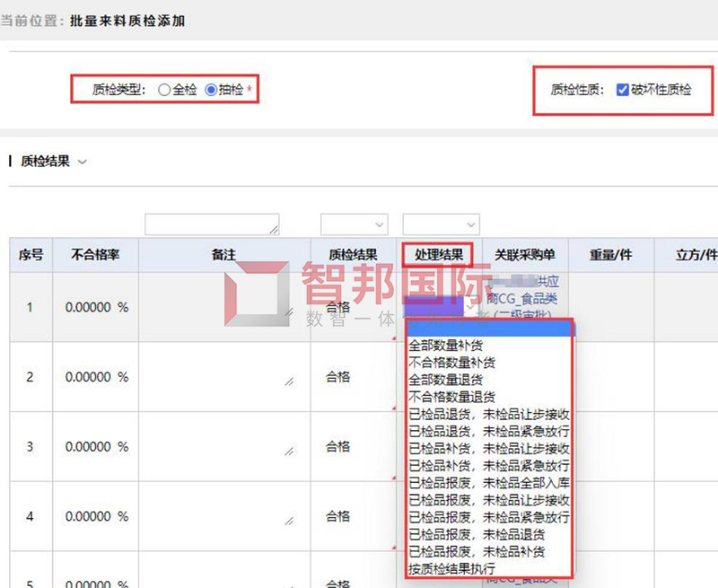
Task: Open the 处理结果 filter dropdown above table
Action: pyautogui.click(x=441, y=224)
